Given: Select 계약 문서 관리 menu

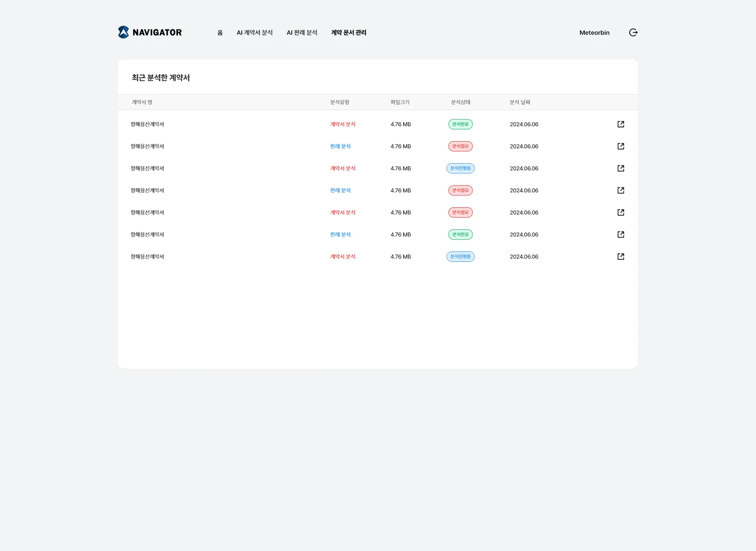Looking at the screenshot, I should pos(349,33).
